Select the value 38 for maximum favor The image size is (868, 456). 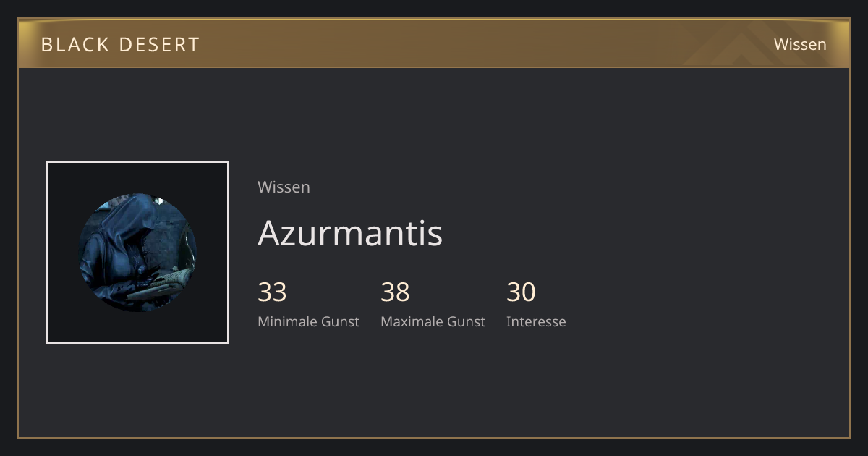[395, 292]
